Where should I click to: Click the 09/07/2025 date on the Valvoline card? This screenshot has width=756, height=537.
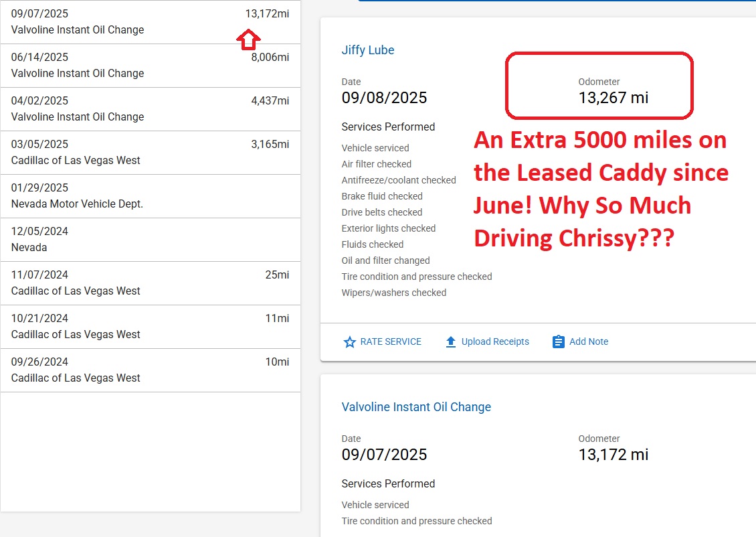click(x=384, y=455)
